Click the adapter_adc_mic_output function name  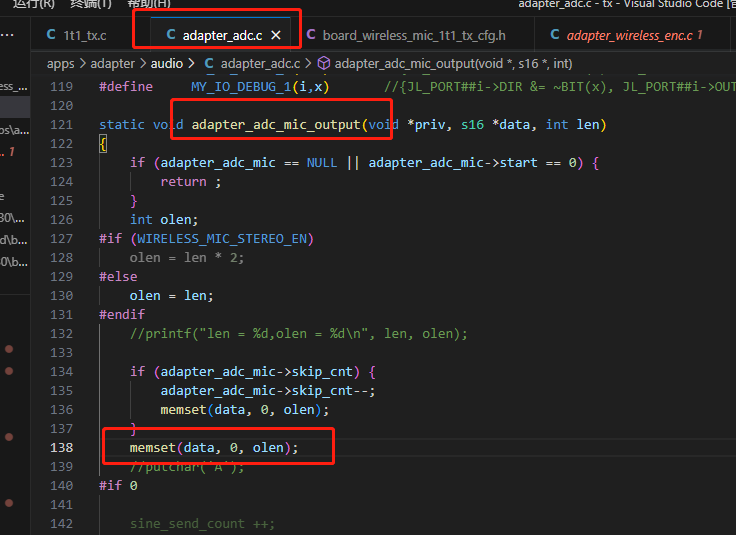[x=276, y=125]
